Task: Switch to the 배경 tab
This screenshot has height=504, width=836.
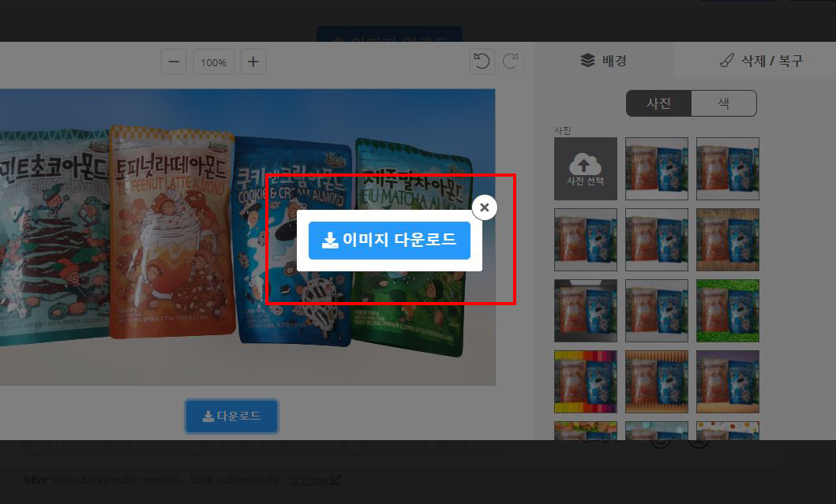Action: click(604, 60)
